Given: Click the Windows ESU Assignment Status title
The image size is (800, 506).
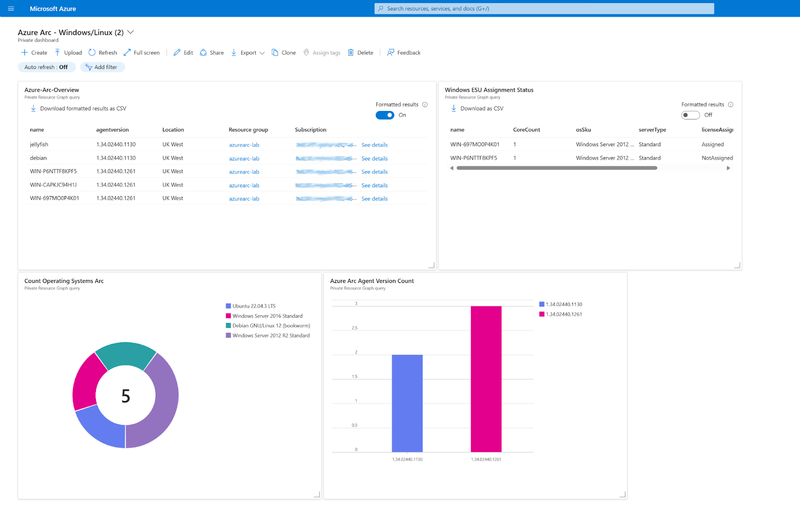Looking at the screenshot, I should [x=489, y=90].
